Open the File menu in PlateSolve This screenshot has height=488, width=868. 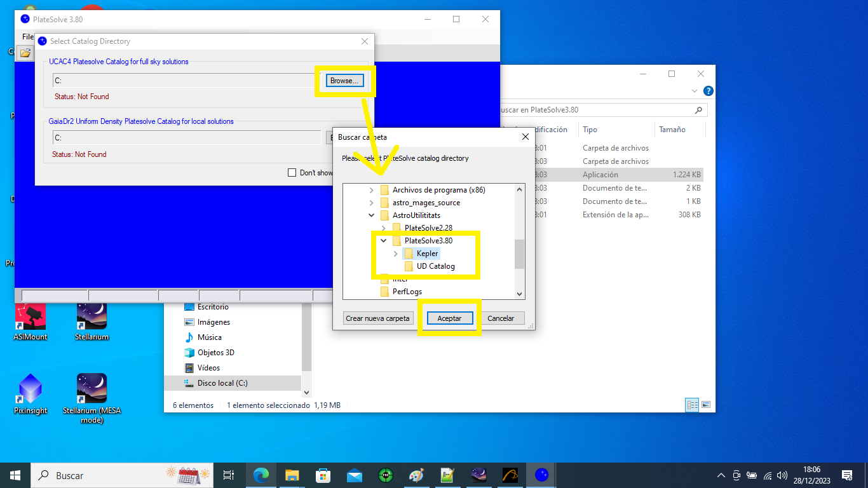[27, 37]
